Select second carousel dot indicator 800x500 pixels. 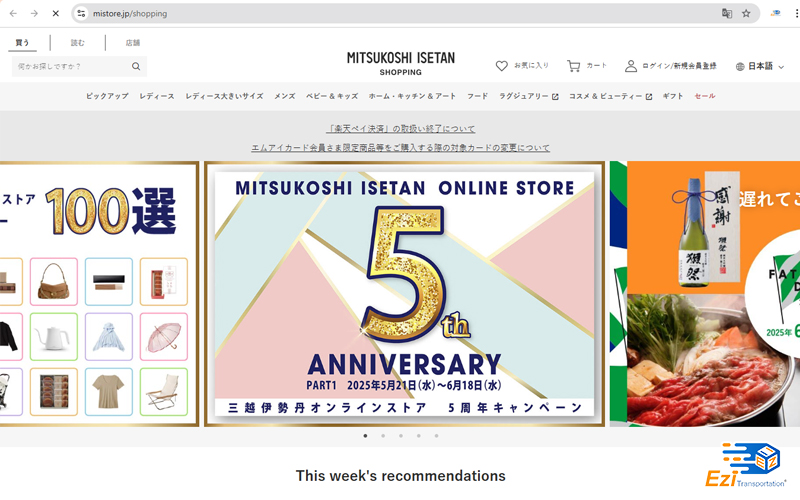tap(383, 436)
